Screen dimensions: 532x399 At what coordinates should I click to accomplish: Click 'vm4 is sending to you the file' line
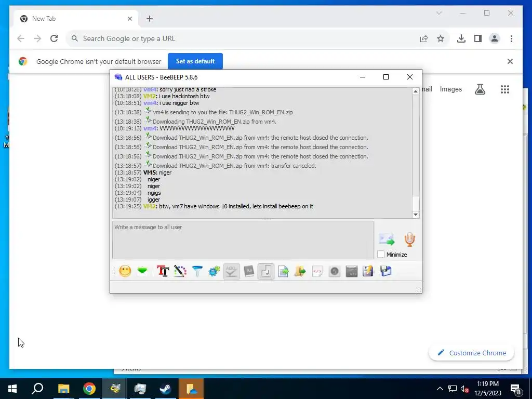[x=222, y=112]
